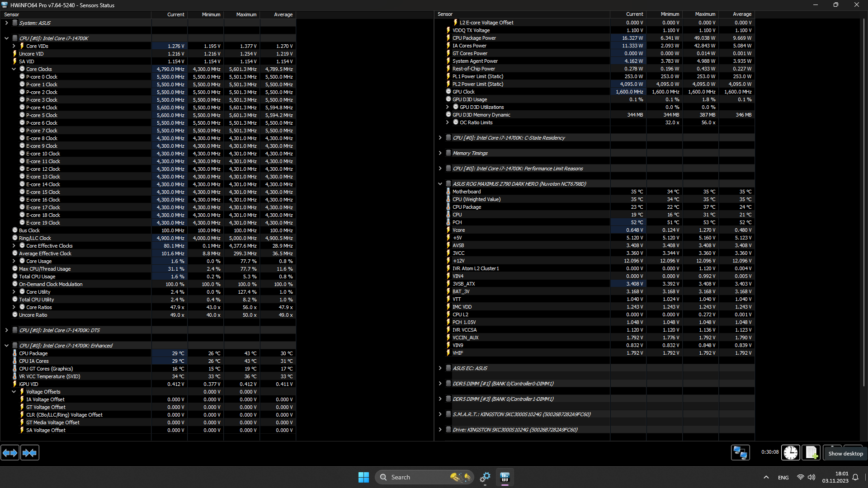This screenshot has width=868, height=488.
Task: Click the Show desktop button
Action: 845,454
